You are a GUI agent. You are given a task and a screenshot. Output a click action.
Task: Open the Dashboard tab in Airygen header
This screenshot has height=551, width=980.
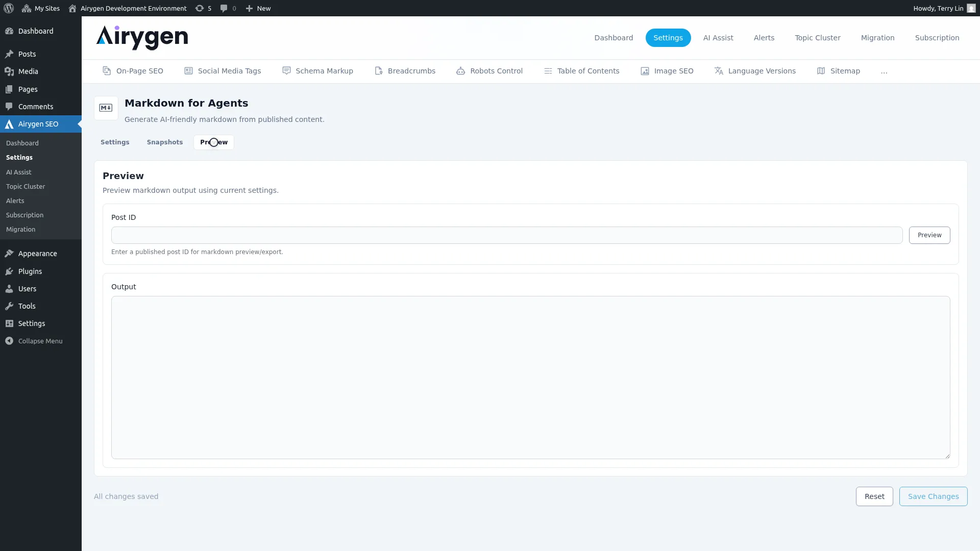(614, 38)
